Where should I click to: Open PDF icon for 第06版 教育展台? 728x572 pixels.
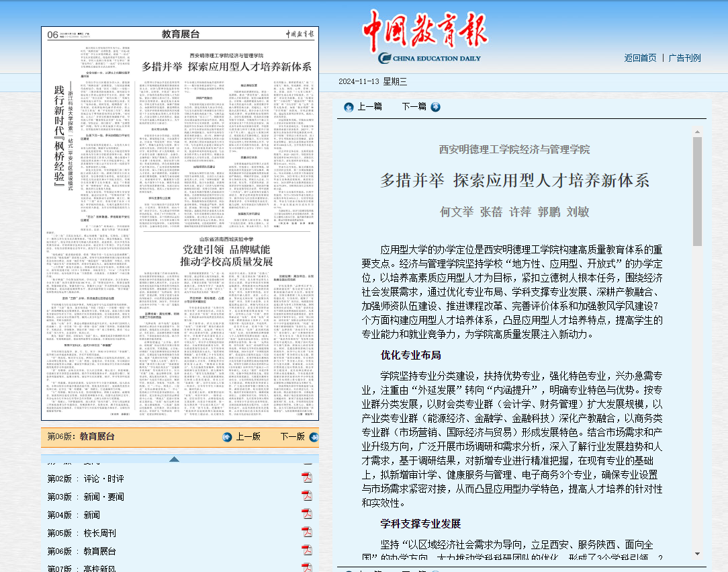[x=307, y=550]
